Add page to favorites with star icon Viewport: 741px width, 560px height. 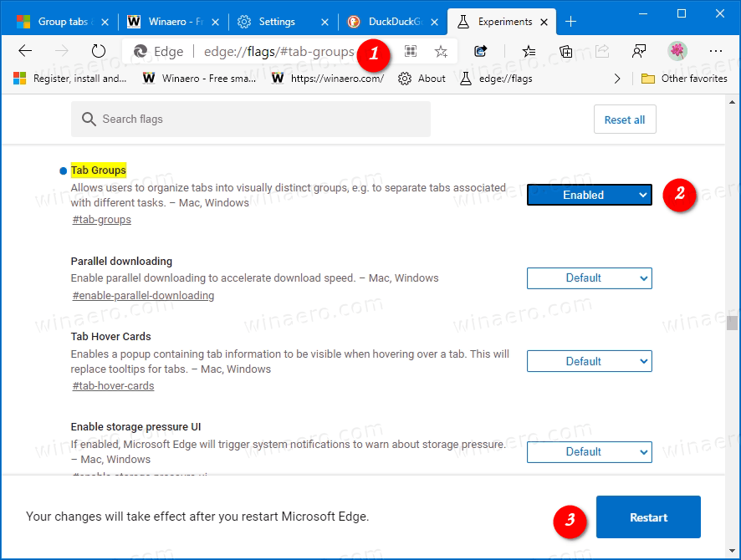pyautogui.click(x=441, y=51)
